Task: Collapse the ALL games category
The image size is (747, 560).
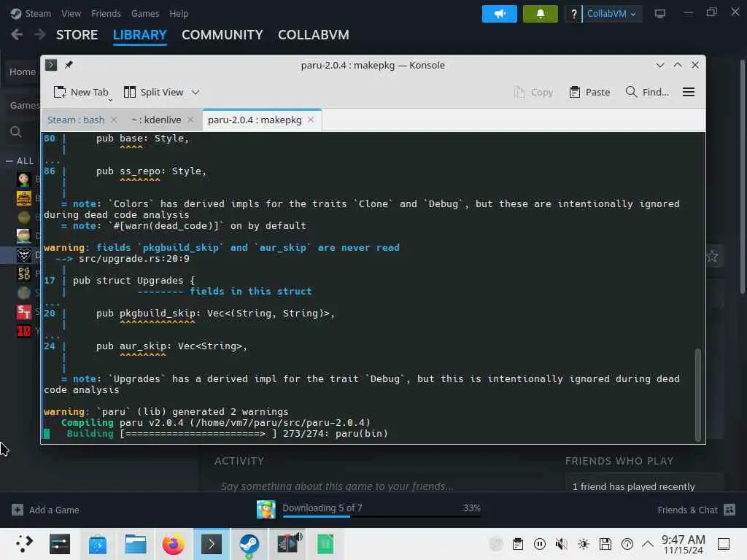Action: tap(9, 161)
